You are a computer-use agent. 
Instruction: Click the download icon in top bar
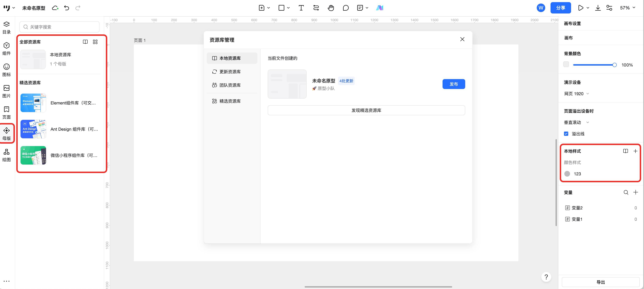[x=598, y=8]
